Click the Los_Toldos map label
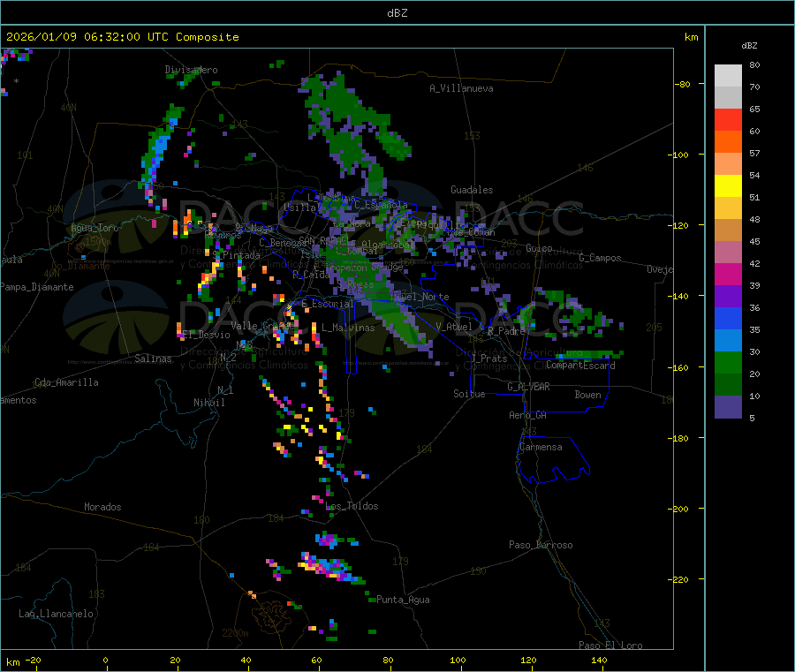The width and height of the screenshot is (795, 672). (x=352, y=506)
